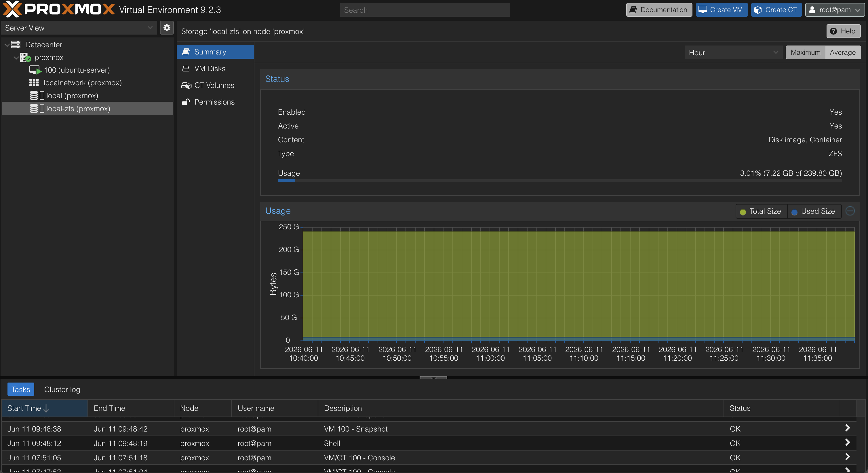Click the Usage chart undo zoom icon
Viewport: 868px width, 473px height.
(850, 211)
